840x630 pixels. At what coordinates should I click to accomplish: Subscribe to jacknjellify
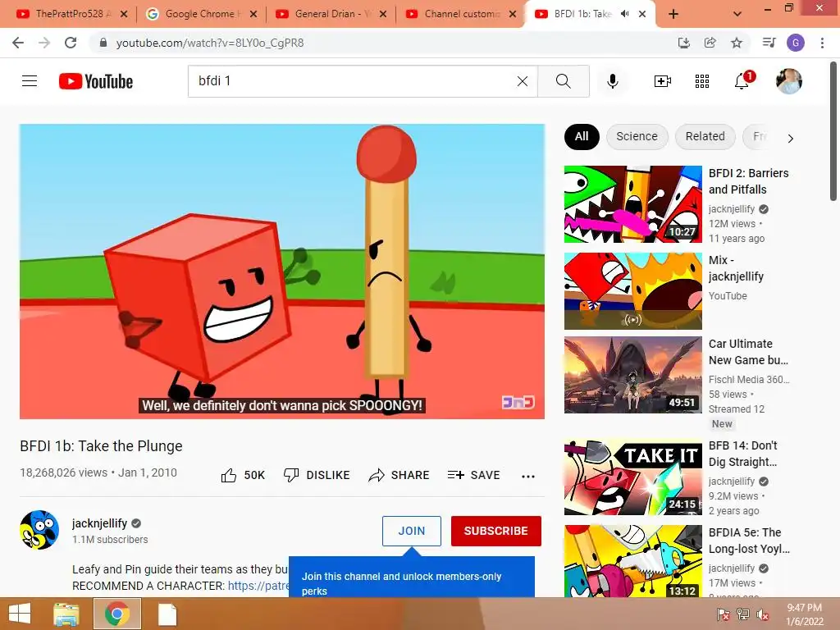tap(496, 531)
